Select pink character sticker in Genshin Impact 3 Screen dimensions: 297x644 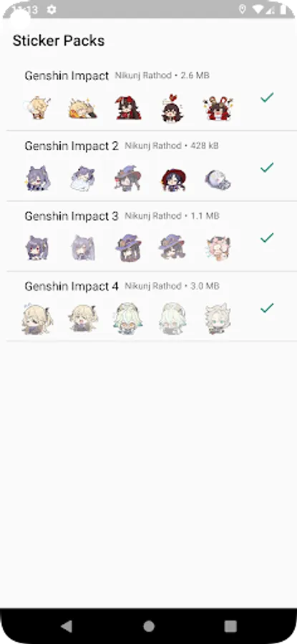pyautogui.click(x=218, y=248)
